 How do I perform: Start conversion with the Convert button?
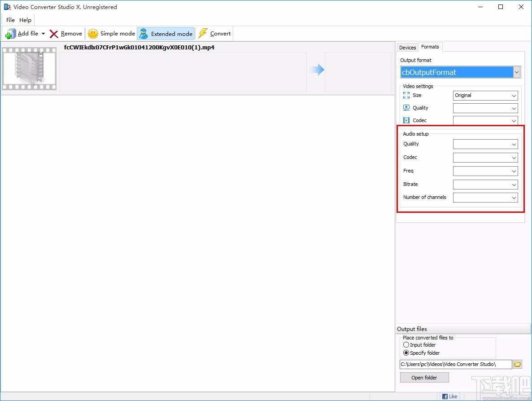click(x=214, y=34)
